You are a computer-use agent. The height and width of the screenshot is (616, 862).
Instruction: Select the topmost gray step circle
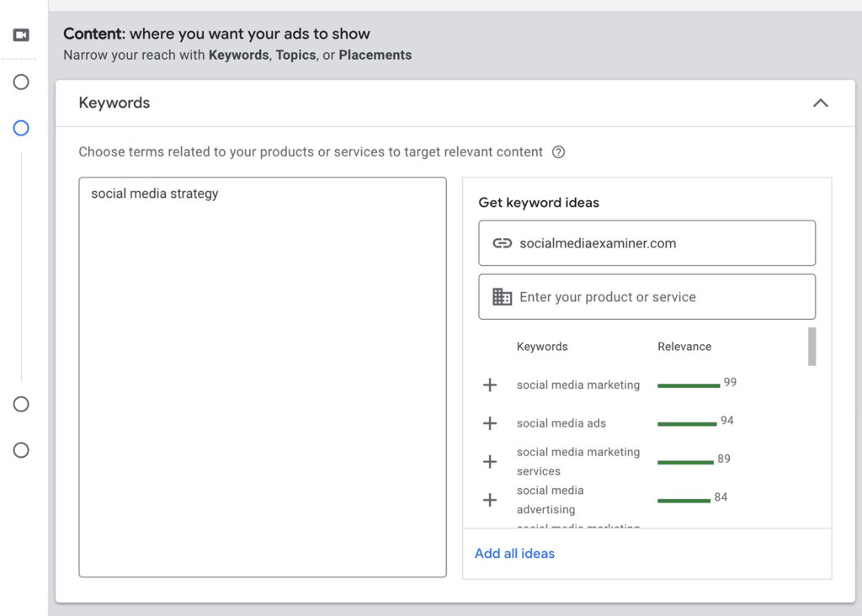20,82
